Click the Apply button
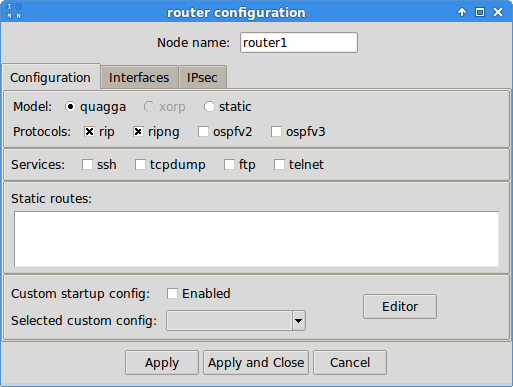 (x=162, y=362)
